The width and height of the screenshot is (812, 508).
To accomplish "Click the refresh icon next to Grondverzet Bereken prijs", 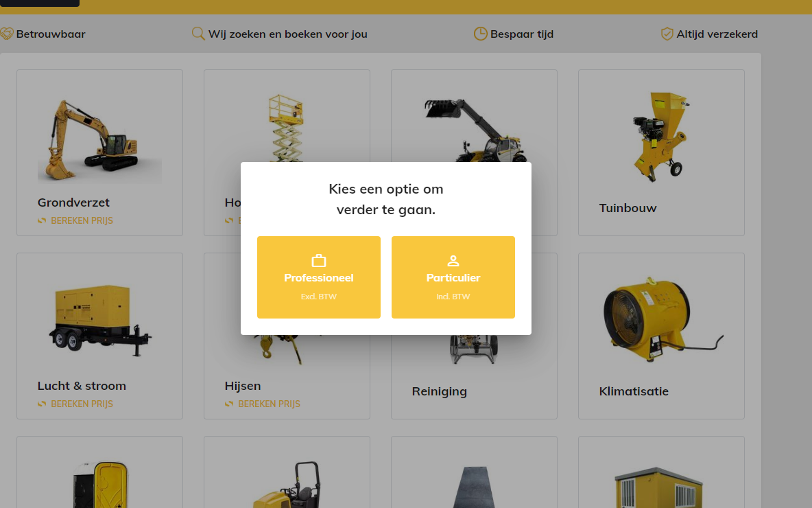I will pos(42,221).
